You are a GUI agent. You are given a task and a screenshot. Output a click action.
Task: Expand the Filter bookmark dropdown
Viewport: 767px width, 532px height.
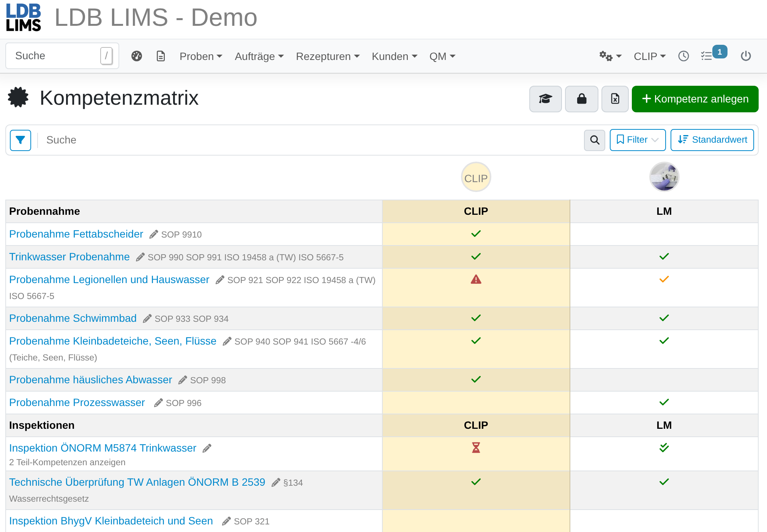[x=638, y=140]
